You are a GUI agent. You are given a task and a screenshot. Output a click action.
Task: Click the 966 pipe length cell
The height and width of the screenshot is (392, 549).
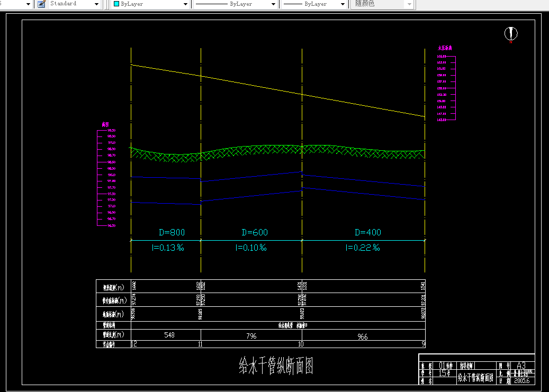pyautogui.click(x=363, y=336)
